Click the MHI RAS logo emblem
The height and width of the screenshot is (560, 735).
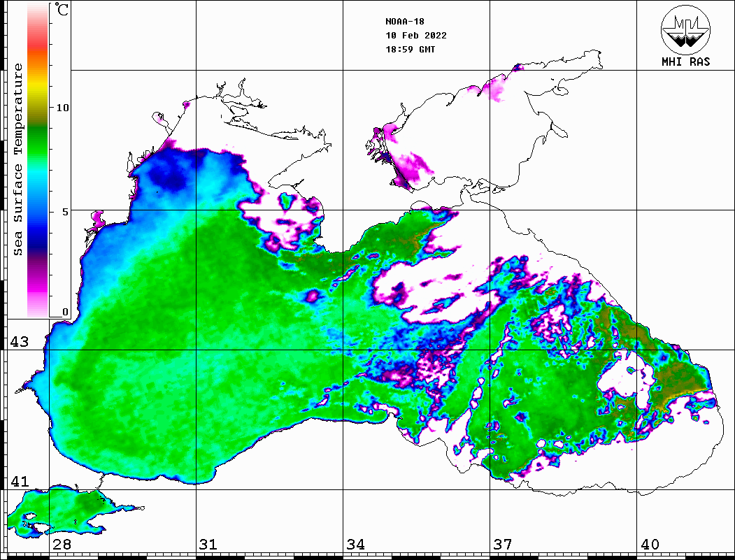[686, 29]
